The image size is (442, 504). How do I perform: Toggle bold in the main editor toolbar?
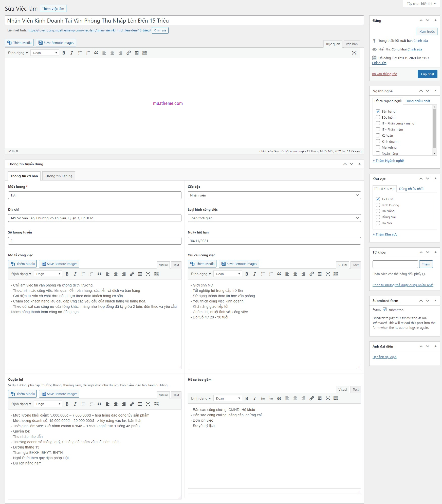point(64,53)
